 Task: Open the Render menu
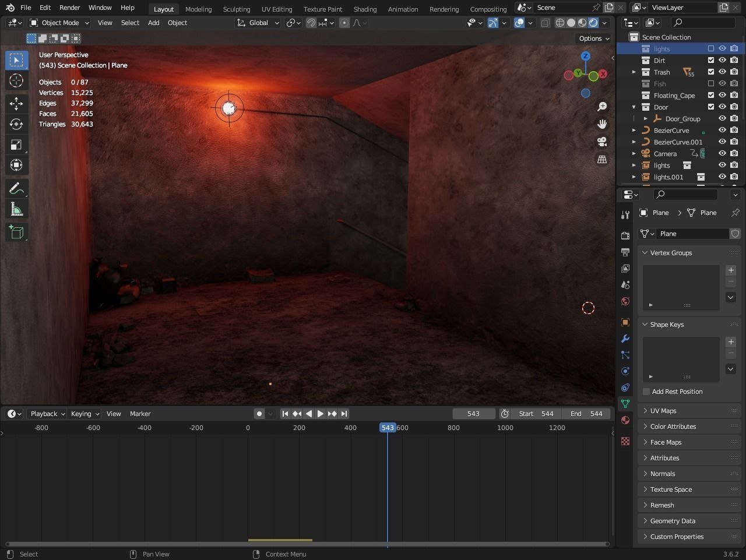tap(70, 8)
